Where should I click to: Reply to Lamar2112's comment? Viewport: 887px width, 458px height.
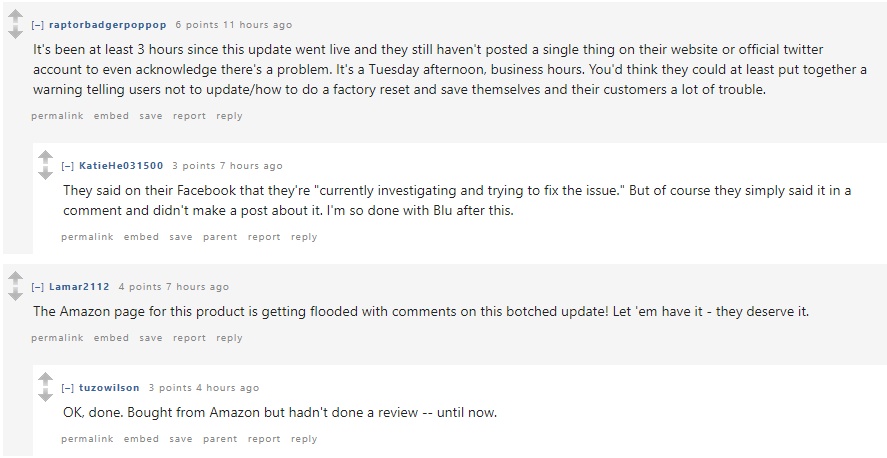point(229,338)
